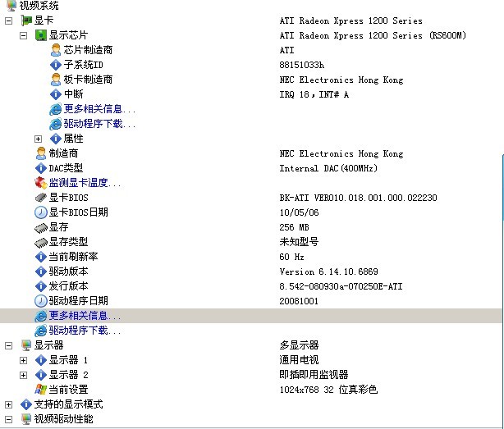The height and width of the screenshot is (429, 504).
Task: Select the 显示芯片 tree item
Action: pyautogui.click(x=68, y=35)
